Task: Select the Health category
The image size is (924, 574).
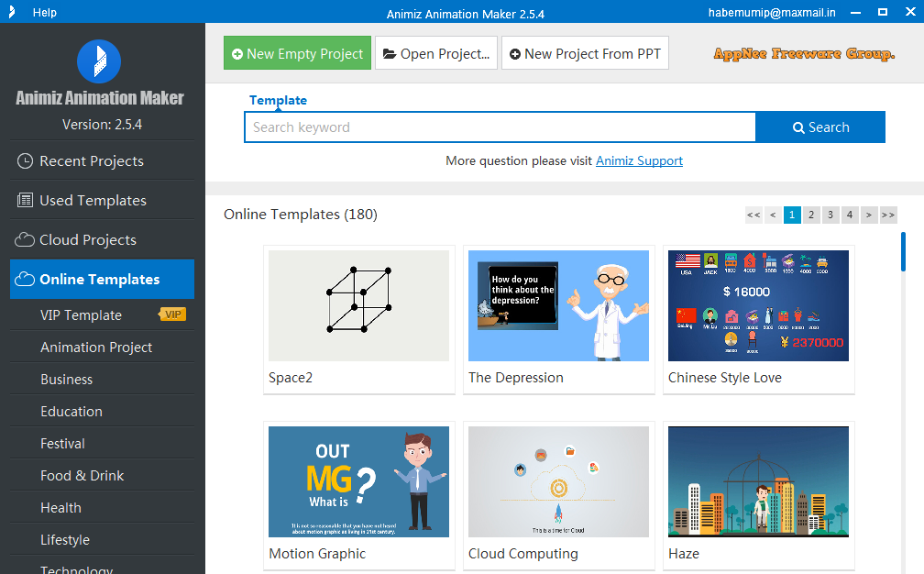Action: pyautogui.click(x=102, y=507)
